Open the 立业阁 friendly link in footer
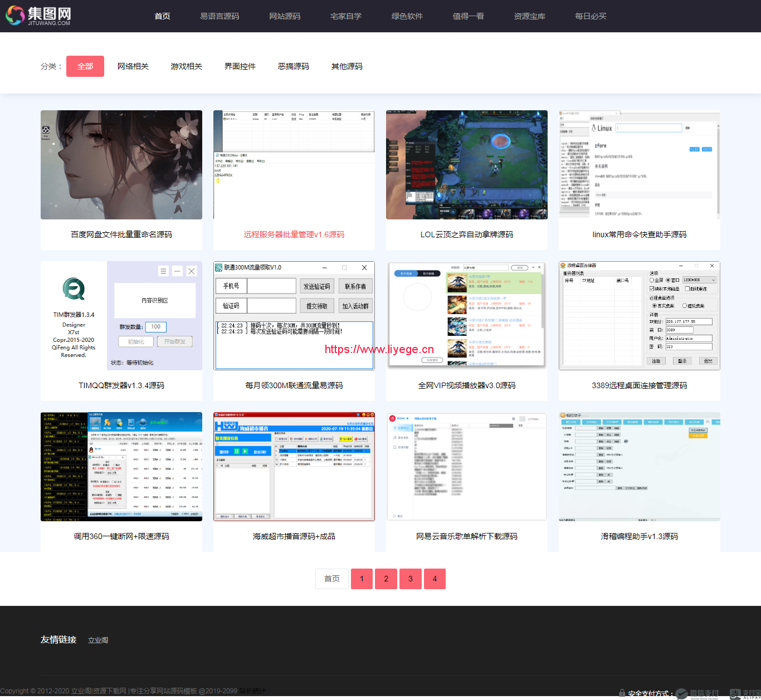Image resolution: width=761 pixels, height=700 pixels. (98, 640)
